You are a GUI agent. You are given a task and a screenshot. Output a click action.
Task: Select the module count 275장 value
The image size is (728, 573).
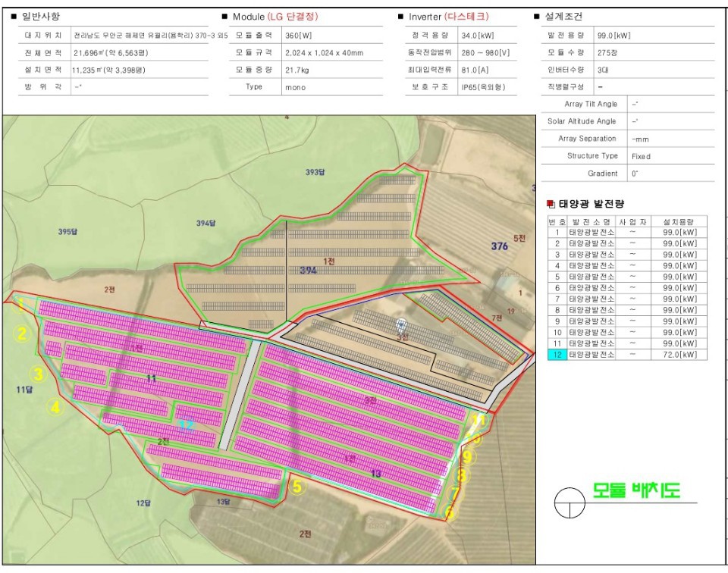click(x=607, y=53)
